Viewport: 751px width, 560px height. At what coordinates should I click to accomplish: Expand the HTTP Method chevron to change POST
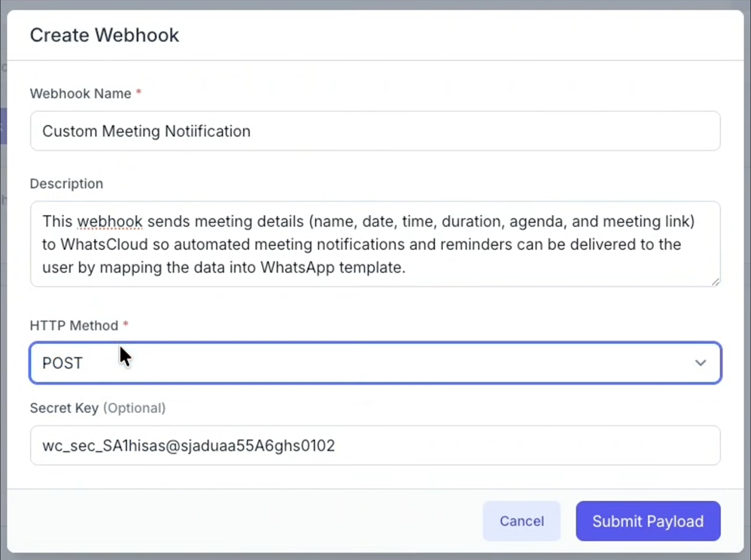coord(701,363)
